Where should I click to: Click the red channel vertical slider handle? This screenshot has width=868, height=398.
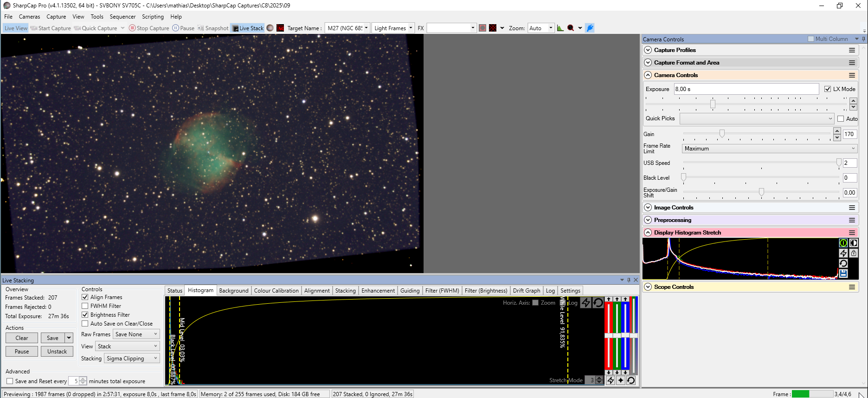coord(609,335)
